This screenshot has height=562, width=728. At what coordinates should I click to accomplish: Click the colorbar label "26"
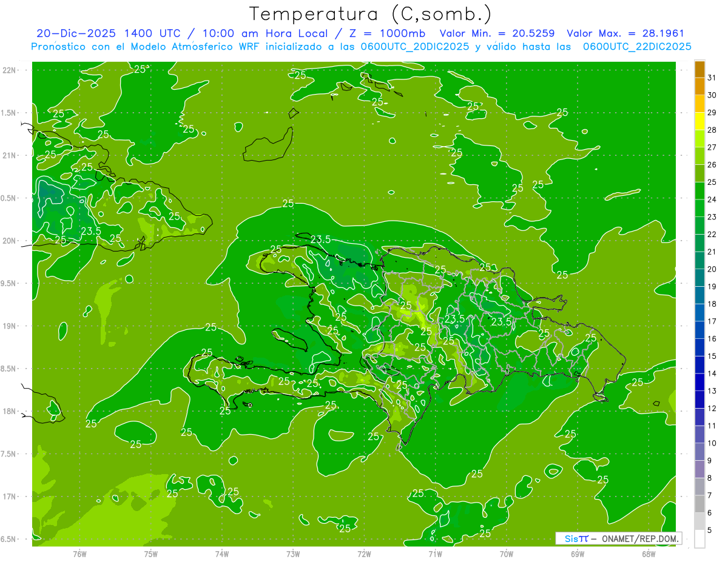(712, 165)
